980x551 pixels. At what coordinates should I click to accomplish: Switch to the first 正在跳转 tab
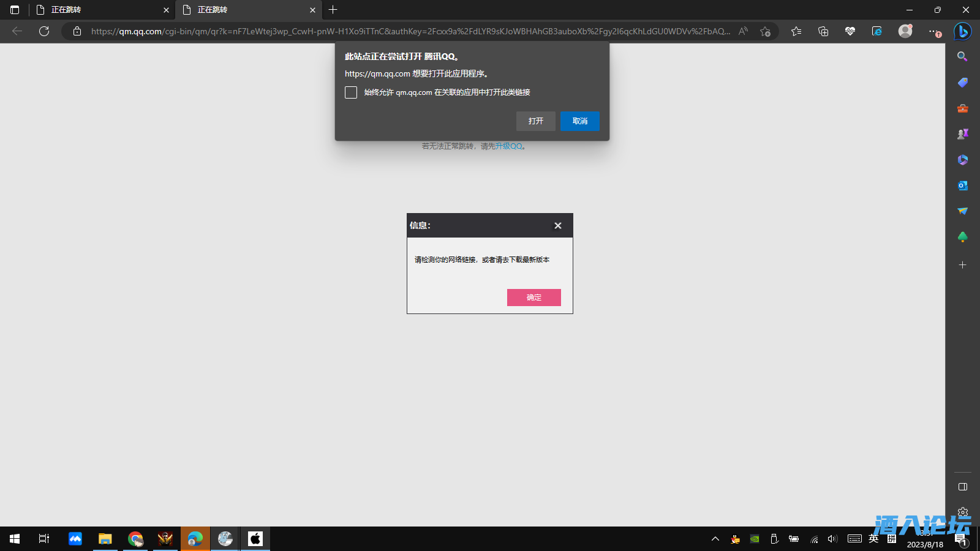102,10
